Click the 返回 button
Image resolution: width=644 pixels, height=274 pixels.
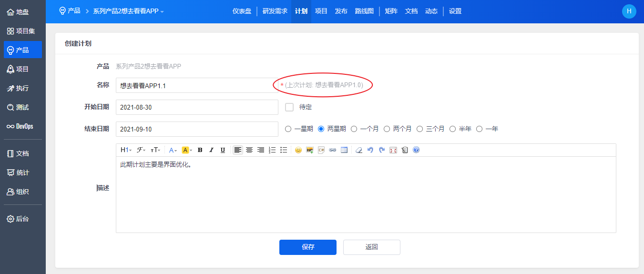point(371,247)
